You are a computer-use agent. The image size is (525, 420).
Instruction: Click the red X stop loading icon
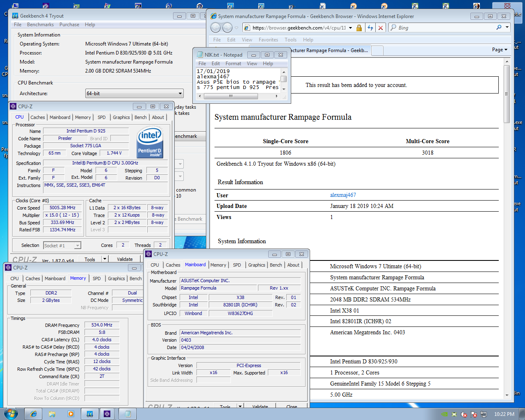pyautogui.click(x=381, y=27)
